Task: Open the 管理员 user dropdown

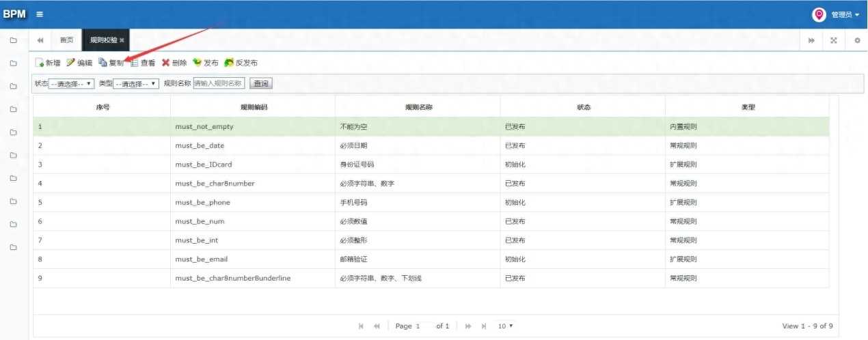Action: pos(845,14)
